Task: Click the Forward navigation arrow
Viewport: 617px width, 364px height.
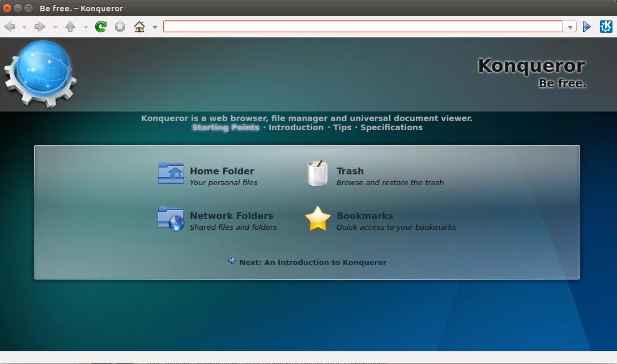Action: [x=40, y=27]
